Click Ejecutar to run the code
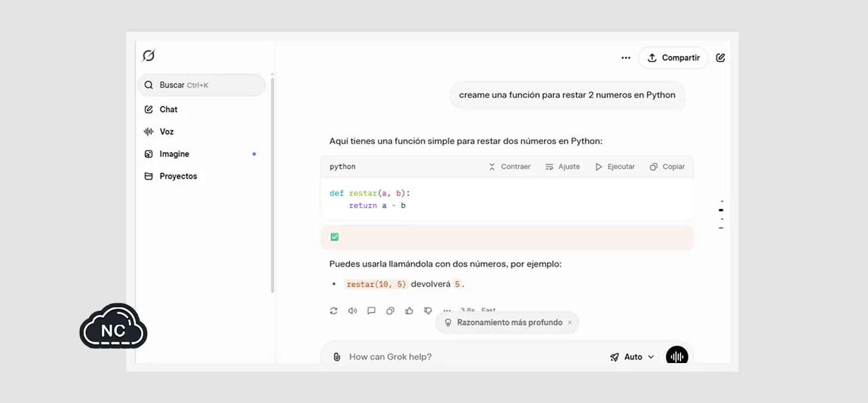This screenshot has width=868, height=403. 615,167
